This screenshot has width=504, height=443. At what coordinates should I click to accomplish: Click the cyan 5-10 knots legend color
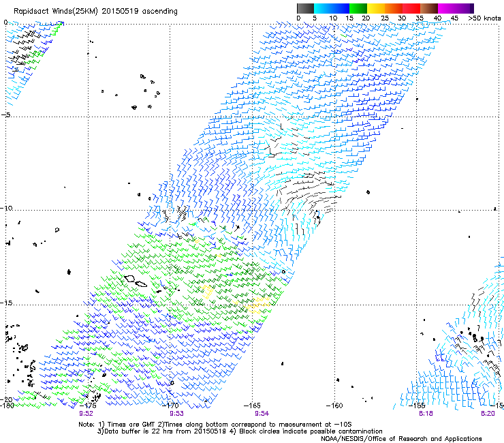(323, 8)
